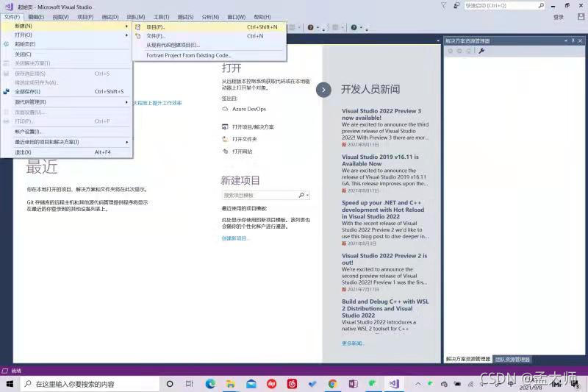Image resolution: width=588 pixels, height=392 pixels.
Task: Click the 打开项目/解决方案 icon
Action: click(225, 126)
